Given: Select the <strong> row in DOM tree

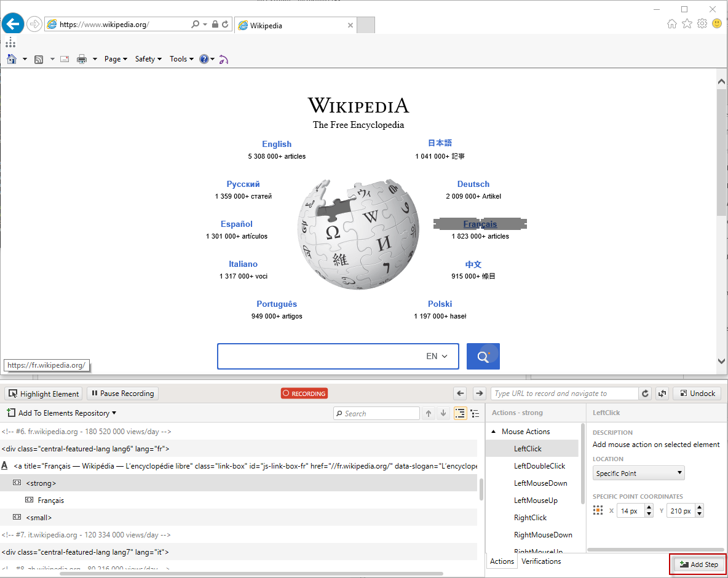Looking at the screenshot, I should click(239, 483).
